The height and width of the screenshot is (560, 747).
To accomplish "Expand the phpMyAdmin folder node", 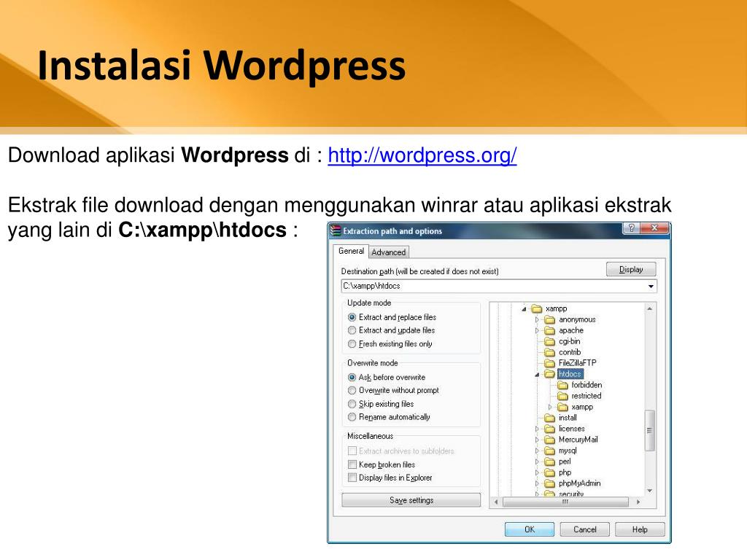I will pos(537,483).
